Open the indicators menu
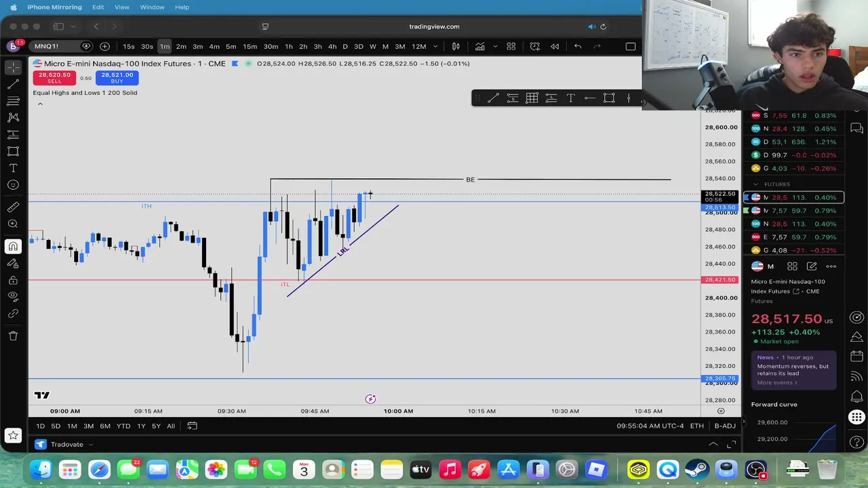The width and height of the screenshot is (868, 488). [480, 46]
